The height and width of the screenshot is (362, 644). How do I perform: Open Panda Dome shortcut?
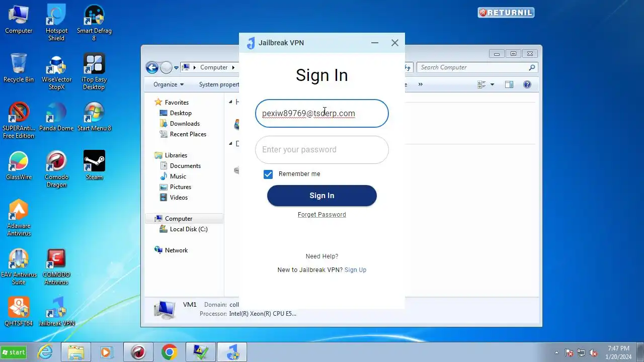tap(56, 117)
